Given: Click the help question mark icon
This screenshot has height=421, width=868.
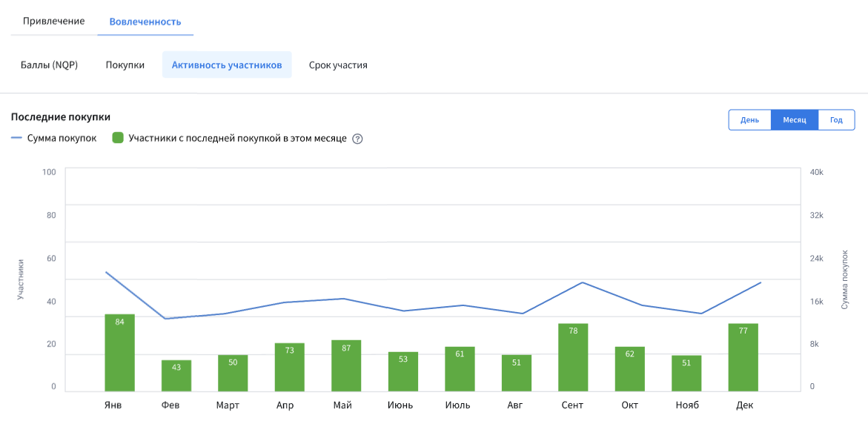Looking at the screenshot, I should (x=357, y=139).
